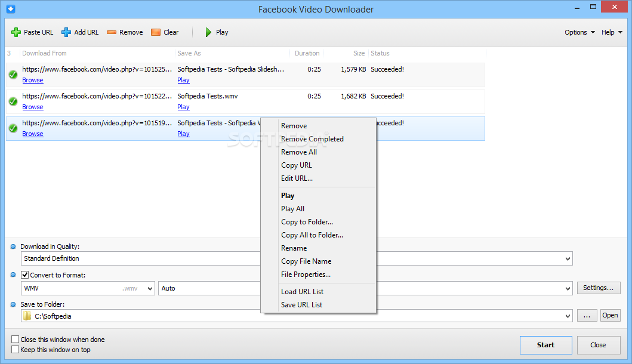Select Copy URL from context menu
632x364 pixels.
click(x=296, y=165)
